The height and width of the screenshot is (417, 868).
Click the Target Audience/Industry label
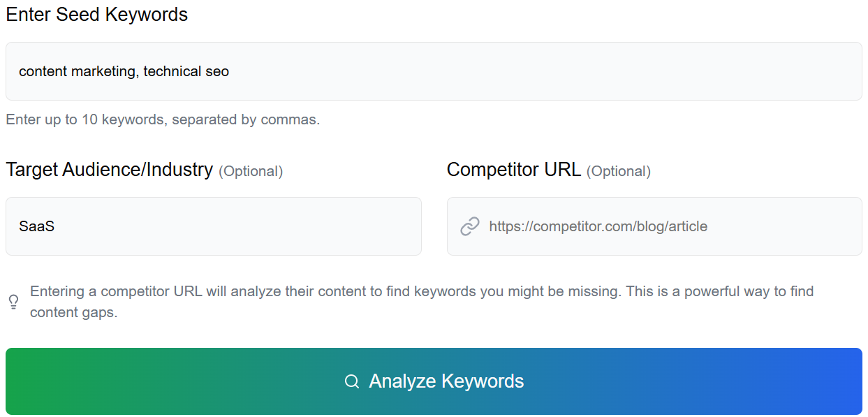click(x=110, y=170)
